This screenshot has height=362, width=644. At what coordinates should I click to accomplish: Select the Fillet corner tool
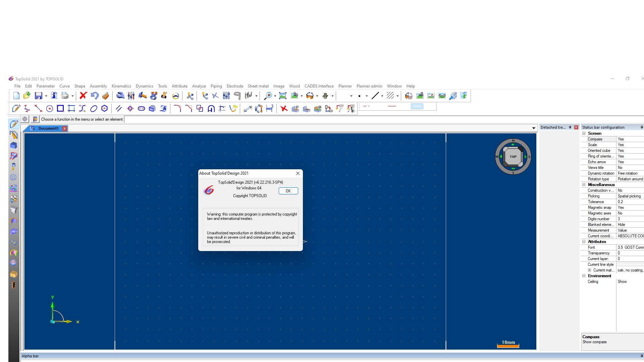pyautogui.click(x=177, y=108)
